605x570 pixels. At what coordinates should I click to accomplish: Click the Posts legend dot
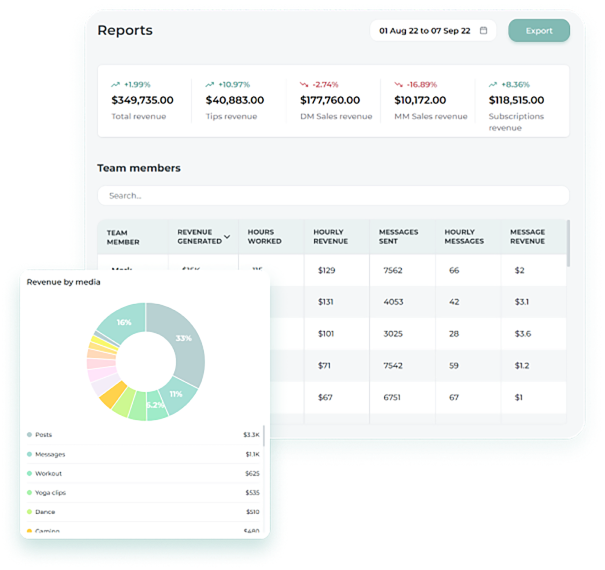tap(29, 435)
